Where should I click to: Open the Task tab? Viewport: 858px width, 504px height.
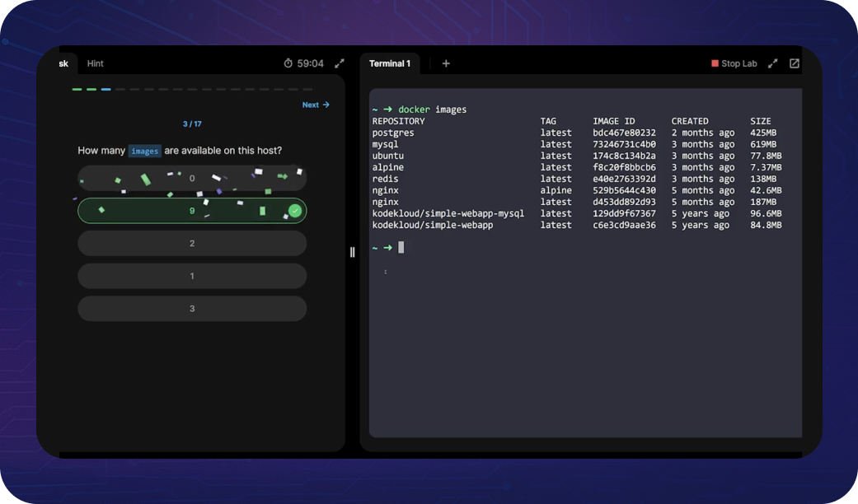click(63, 63)
